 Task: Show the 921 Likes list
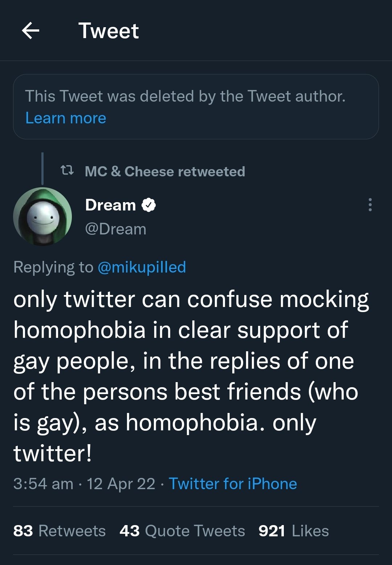[293, 531]
